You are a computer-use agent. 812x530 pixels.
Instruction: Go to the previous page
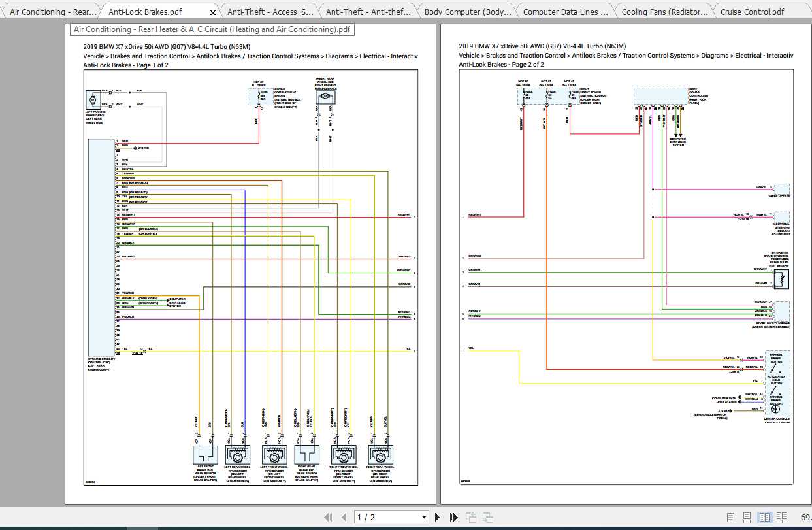click(344, 517)
